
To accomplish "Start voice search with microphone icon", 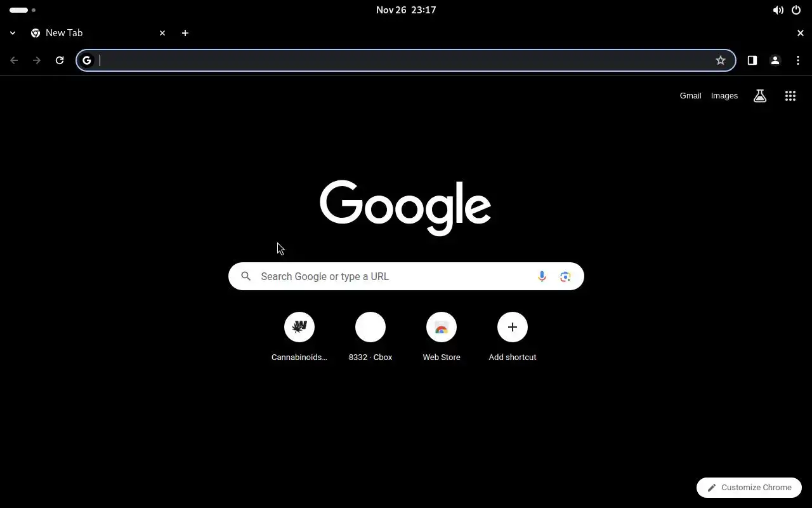I will point(542,276).
